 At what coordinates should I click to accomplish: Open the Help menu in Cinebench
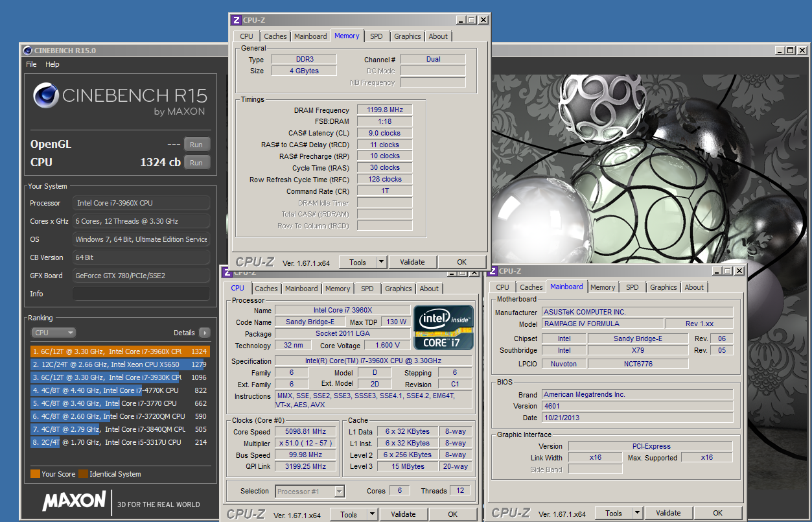tap(52, 64)
